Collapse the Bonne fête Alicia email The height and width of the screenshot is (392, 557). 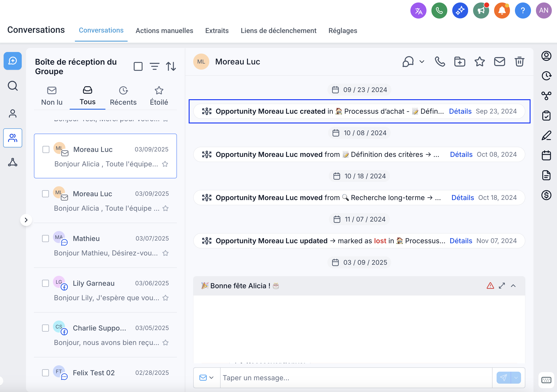tap(513, 286)
